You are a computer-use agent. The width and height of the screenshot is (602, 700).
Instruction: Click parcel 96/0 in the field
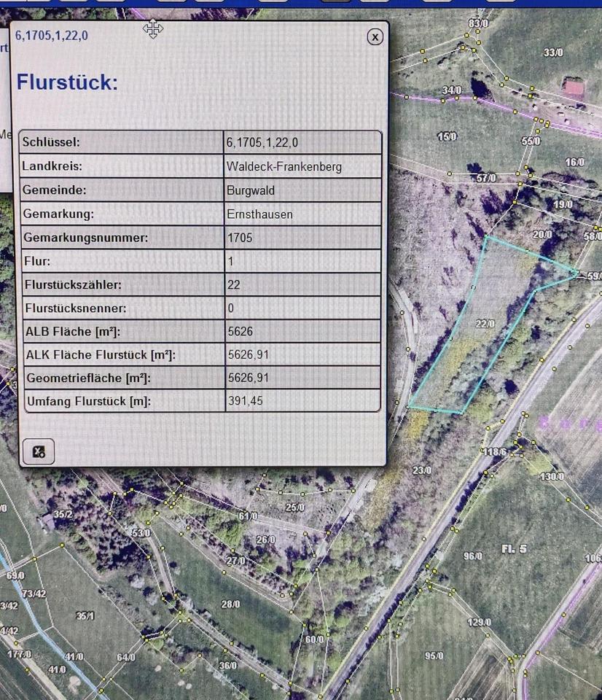473,556
